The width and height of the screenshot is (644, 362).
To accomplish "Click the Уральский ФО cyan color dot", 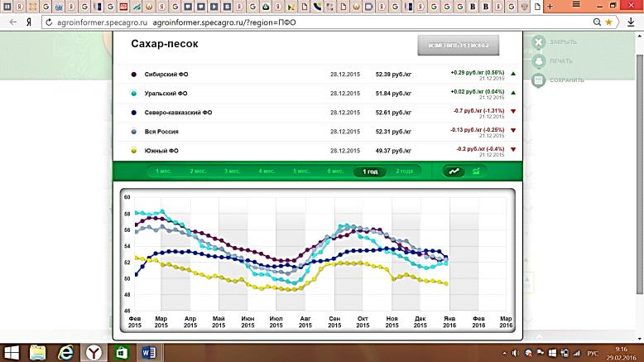I will [135, 94].
